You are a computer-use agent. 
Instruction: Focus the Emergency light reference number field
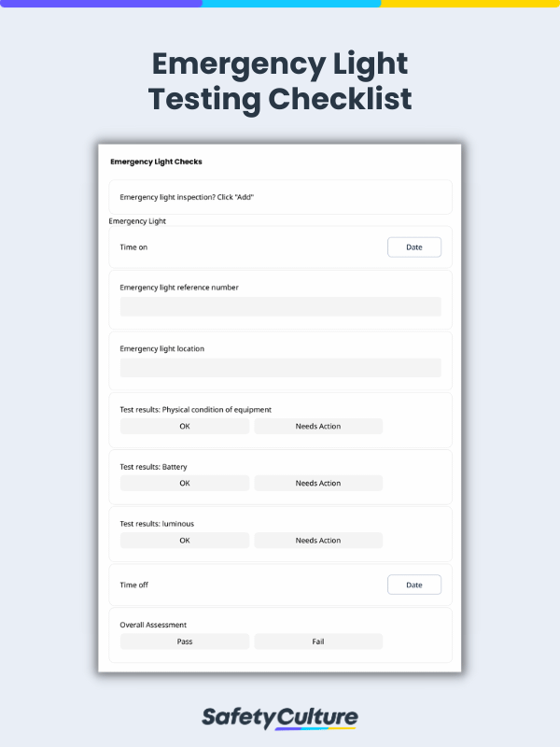(x=281, y=307)
